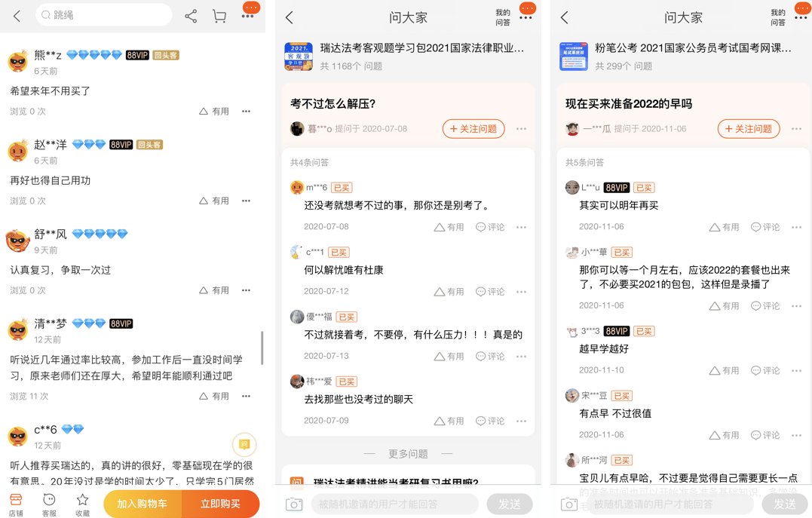Mark 熊**z review as 有用
Image resolution: width=812 pixels, height=518 pixels.
(214, 112)
